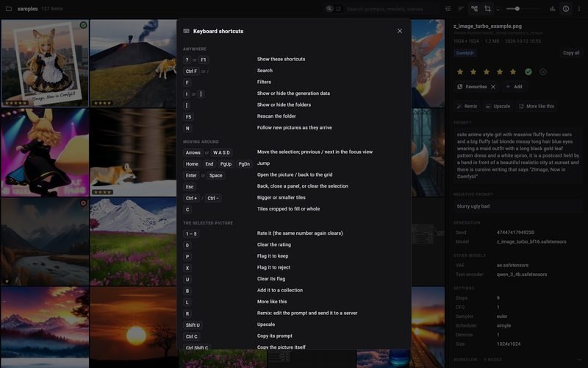Add picture to a collection
The height and width of the screenshot is (368, 588).
(x=514, y=87)
